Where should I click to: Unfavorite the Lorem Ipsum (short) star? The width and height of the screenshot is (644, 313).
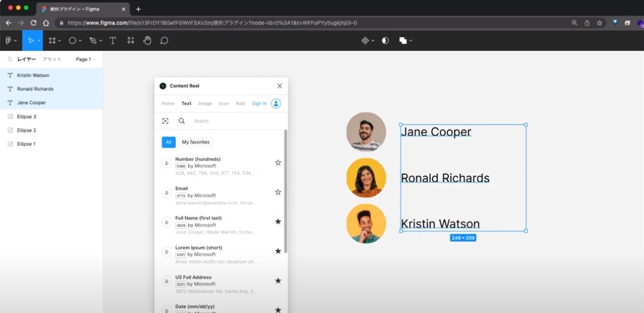[x=278, y=251]
